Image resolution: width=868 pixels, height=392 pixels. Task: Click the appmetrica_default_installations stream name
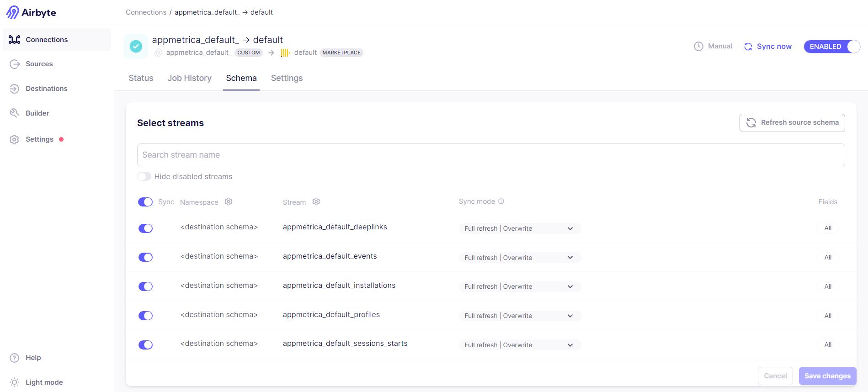(x=339, y=286)
